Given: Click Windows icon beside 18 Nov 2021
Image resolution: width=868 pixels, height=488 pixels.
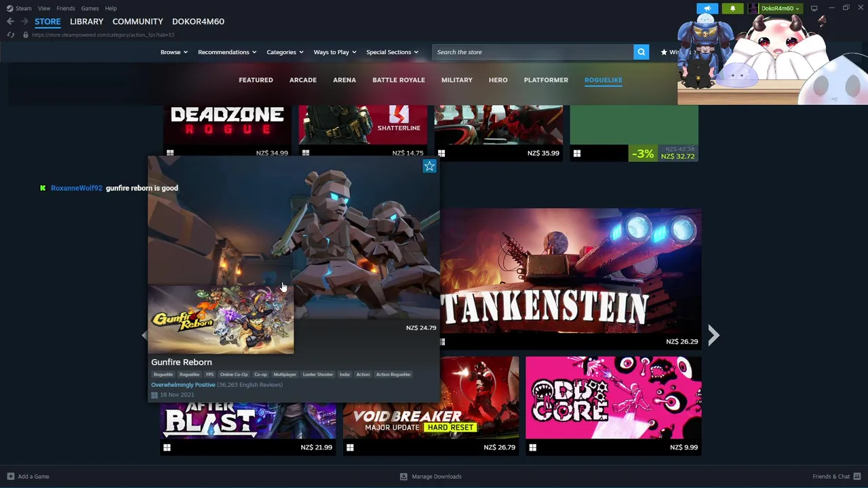Looking at the screenshot, I should [x=154, y=395].
